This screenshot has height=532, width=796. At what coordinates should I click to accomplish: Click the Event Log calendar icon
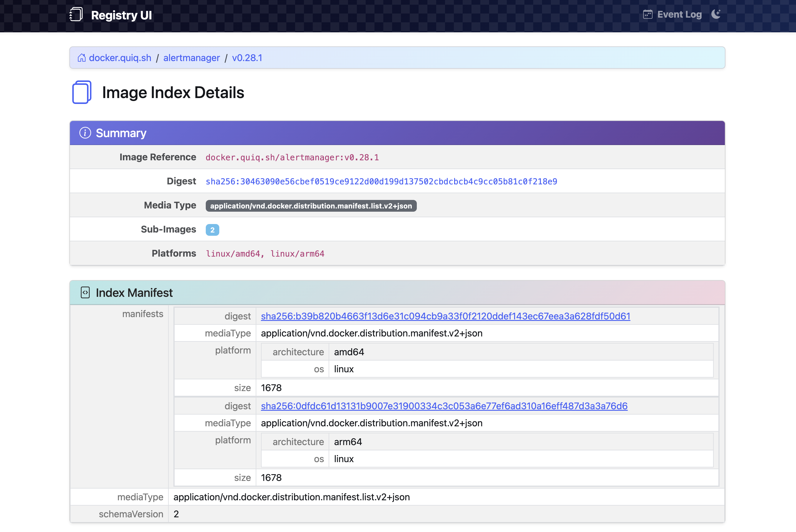(x=648, y=14)
